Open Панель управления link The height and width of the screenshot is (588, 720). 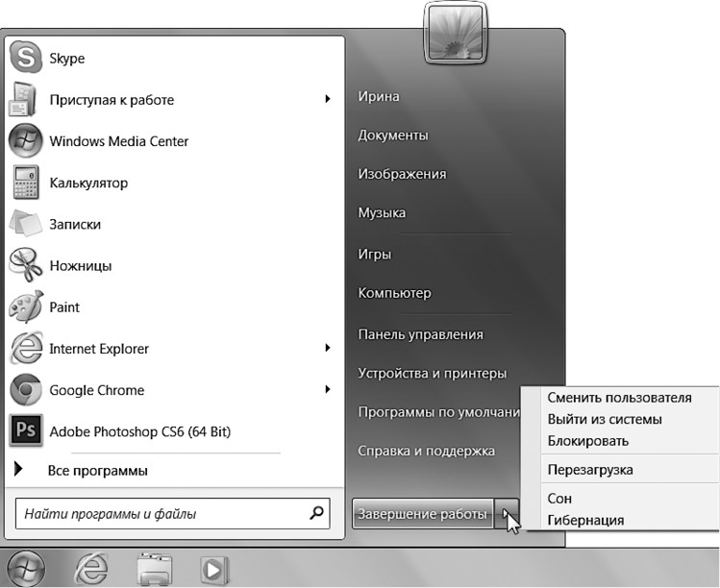pos(420,334)
